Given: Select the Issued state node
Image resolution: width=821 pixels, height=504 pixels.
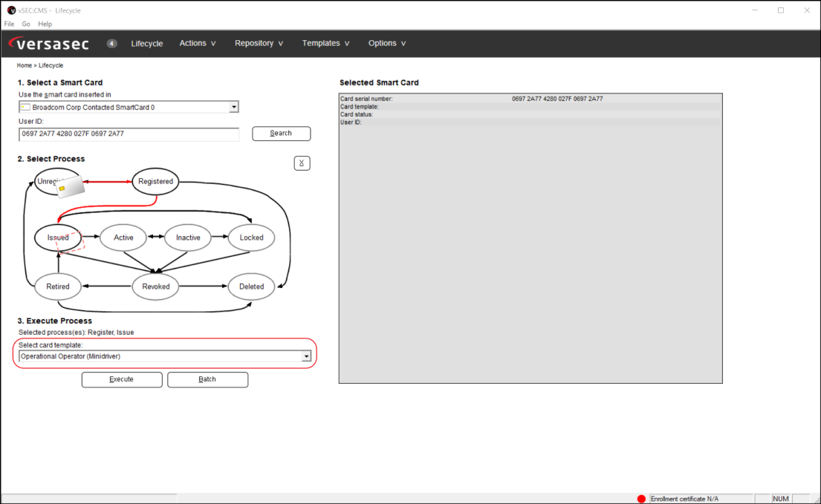Looking at the screenshot, I should click(58, 238).
